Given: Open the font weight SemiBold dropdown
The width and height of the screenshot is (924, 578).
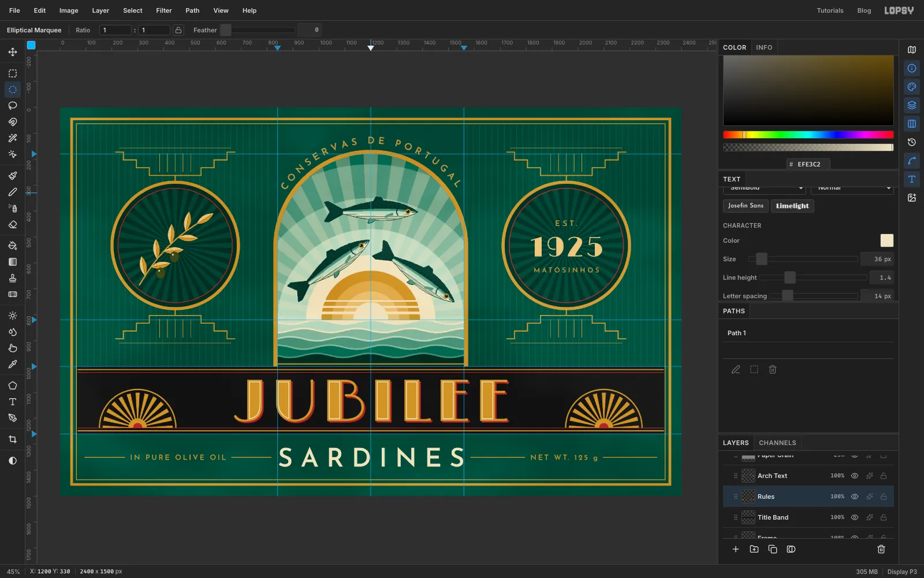Looking at the screenshot, I should pos(765,188).
